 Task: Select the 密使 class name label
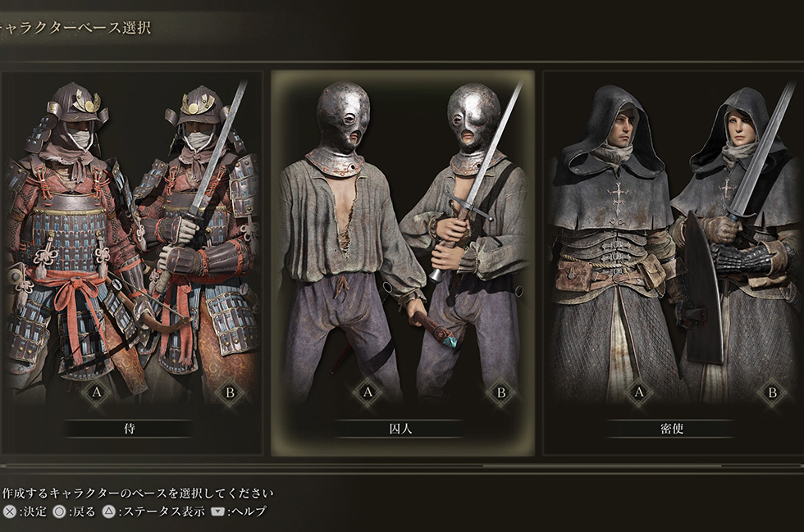672,429
